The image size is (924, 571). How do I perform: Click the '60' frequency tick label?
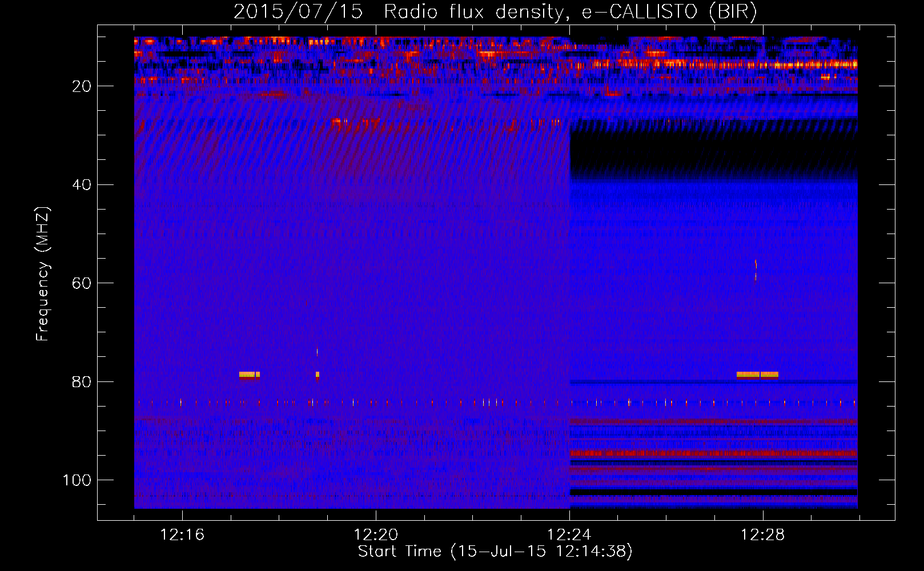(82, 283)
